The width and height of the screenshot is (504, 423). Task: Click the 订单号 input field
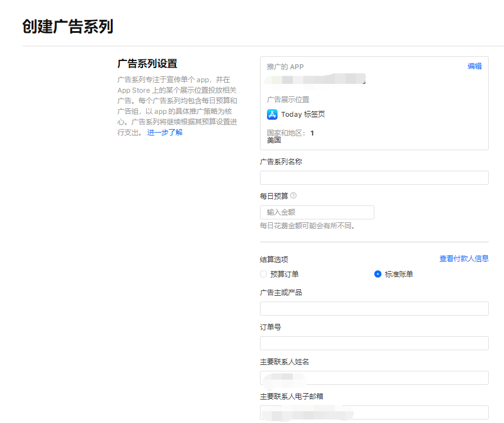click(x=374, y=343)
